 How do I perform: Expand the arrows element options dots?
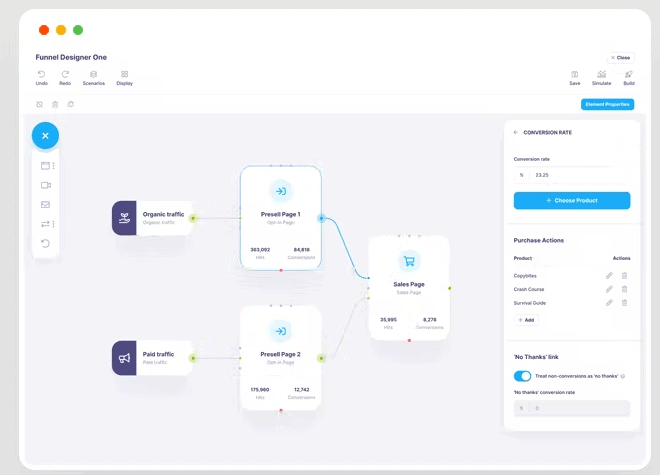54,224
